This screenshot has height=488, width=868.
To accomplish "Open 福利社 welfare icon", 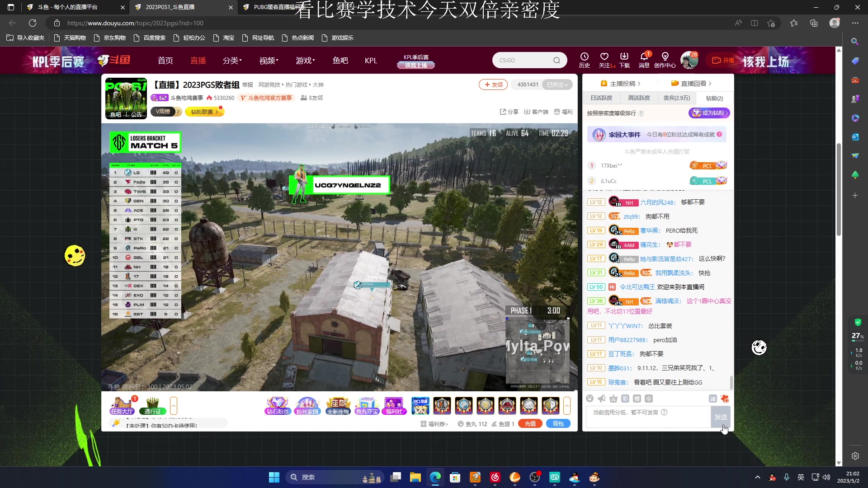I will coord(394,405).
